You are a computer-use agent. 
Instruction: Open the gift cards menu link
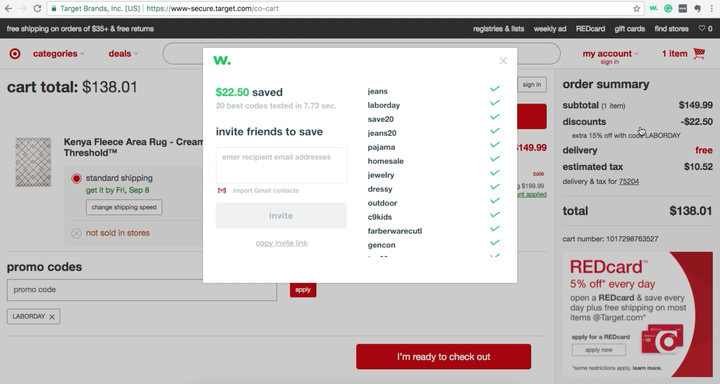tap(630, 28)
